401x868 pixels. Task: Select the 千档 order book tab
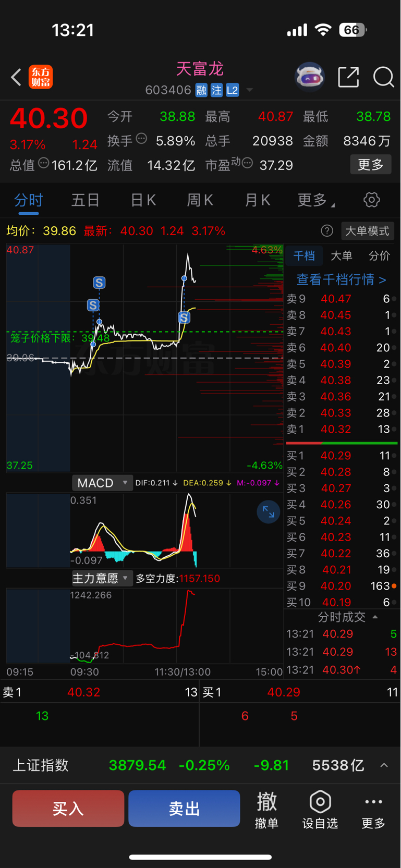click(304, 255)
